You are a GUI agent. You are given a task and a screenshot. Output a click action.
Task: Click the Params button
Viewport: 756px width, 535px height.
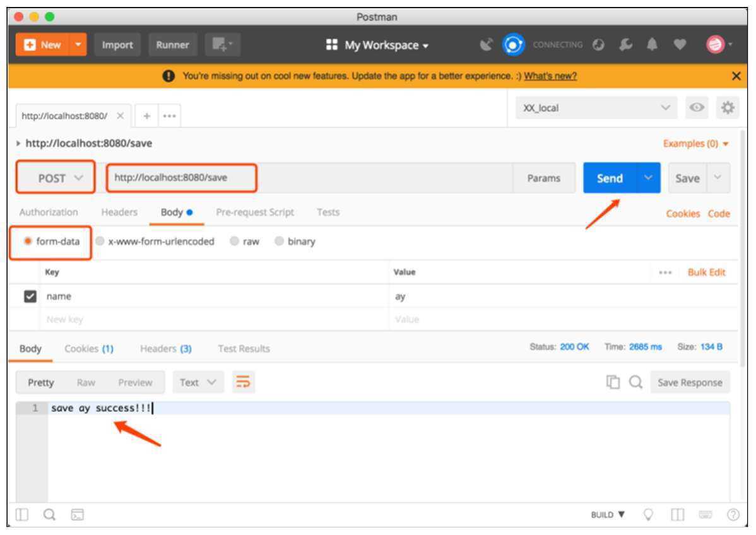543,178
